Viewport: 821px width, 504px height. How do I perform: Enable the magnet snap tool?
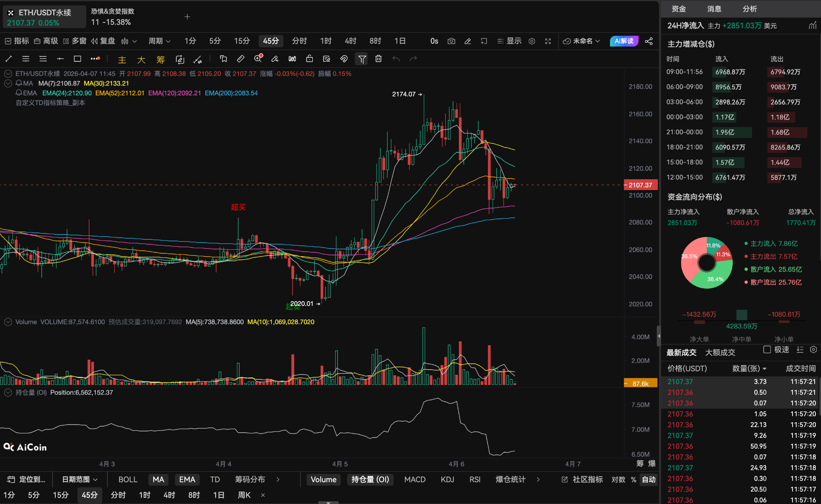(x=343, y=59)
